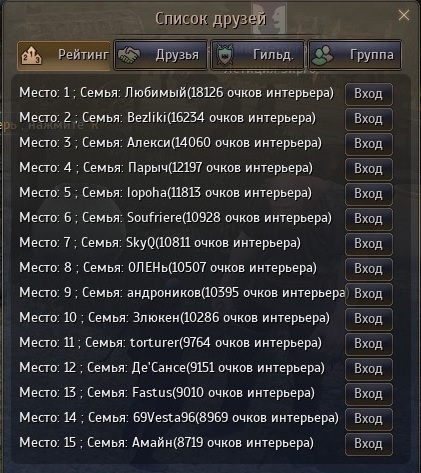Click Вход for family Любимый
Viewport: 421px width, 473px height.
(x=369, y=94)
